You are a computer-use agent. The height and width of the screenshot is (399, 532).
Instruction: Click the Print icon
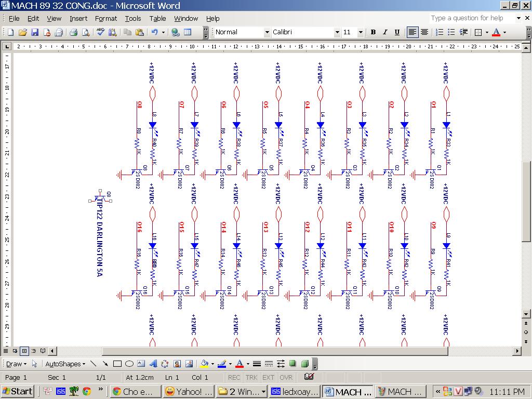click(73, 32)
